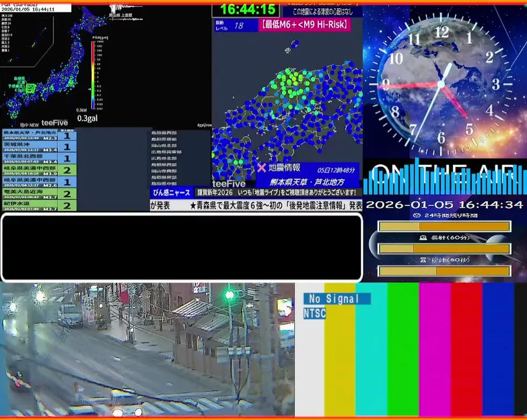Viewport: 527px width, 420px height.
Task: Click the street live camera feed
Action: pyautogui.click(x=147, y=349)
